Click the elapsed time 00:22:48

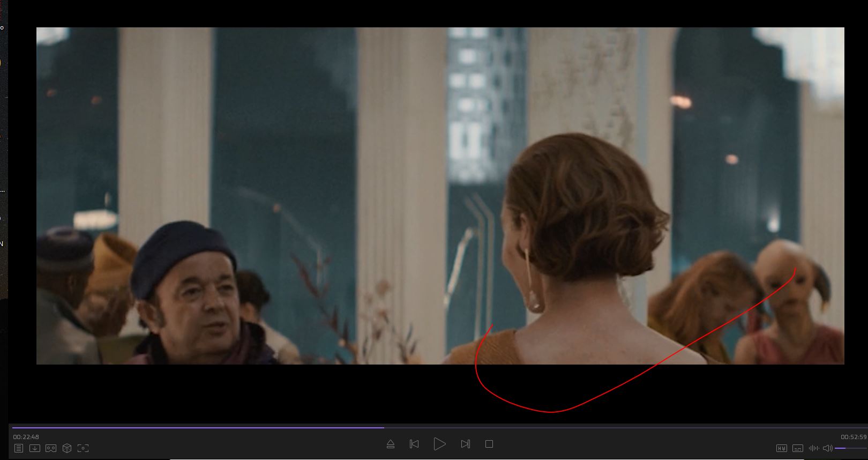[x=26, y=437]
